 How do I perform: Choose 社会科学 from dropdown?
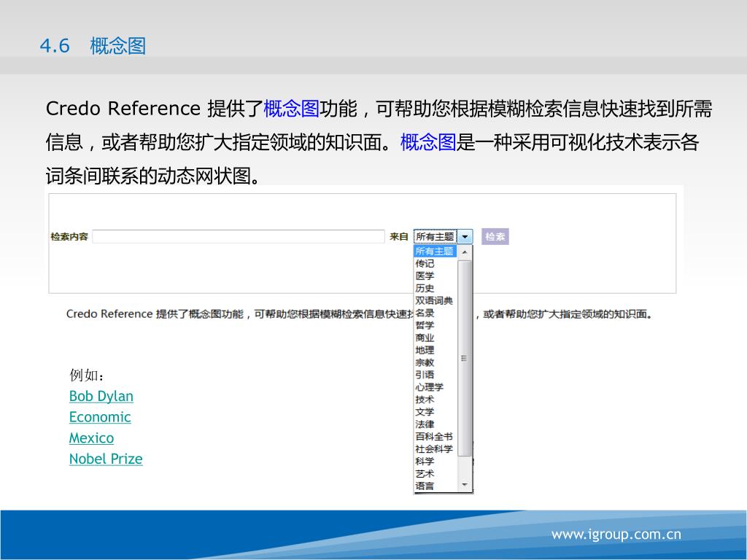[x=435, y=449]
